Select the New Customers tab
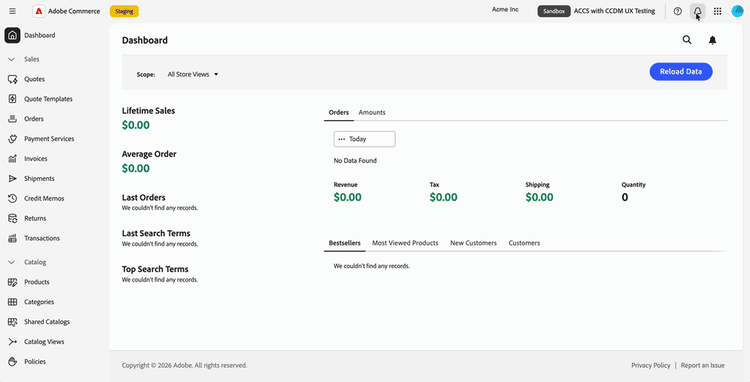This screenshot has width=750, height=382. (473, 243)
